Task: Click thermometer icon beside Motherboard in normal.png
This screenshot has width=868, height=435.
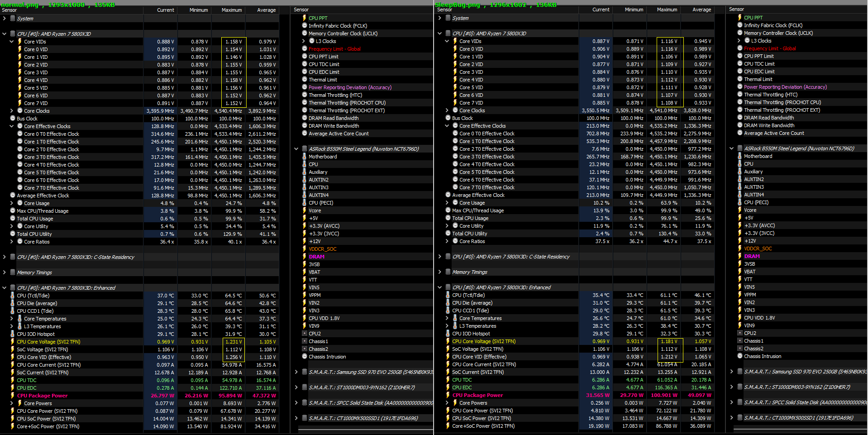Action: [305, 157]
